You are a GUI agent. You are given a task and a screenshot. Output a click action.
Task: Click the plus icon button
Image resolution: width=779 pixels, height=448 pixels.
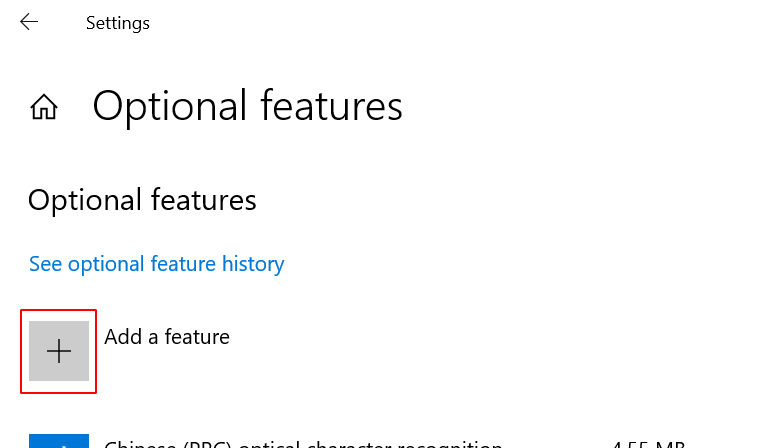coord(59,351)
